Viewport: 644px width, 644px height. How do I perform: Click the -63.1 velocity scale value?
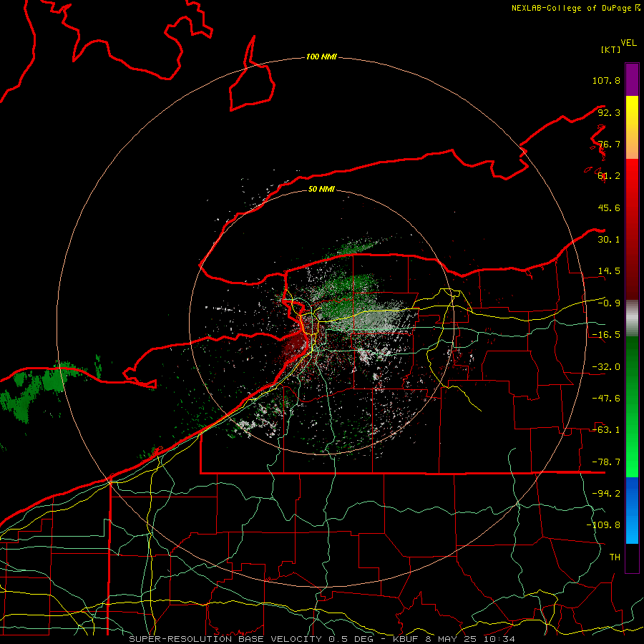point(606,430)
